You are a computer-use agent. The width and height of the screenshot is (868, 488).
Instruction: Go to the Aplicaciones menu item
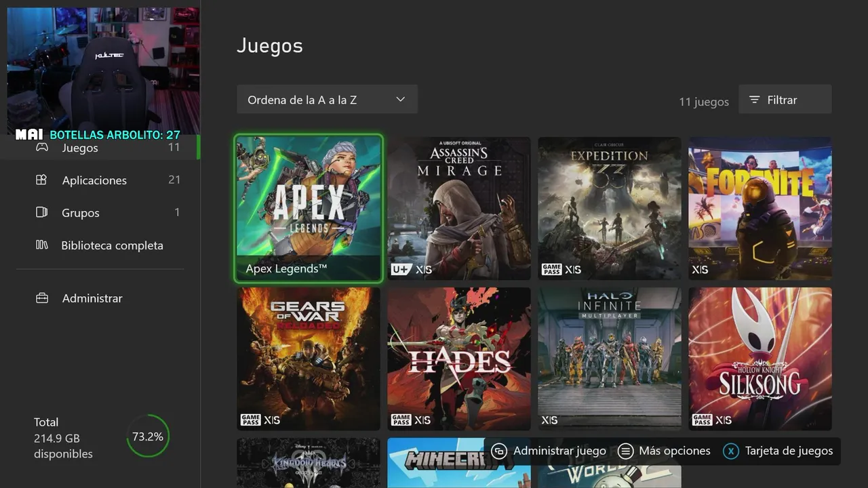[100, 180]
